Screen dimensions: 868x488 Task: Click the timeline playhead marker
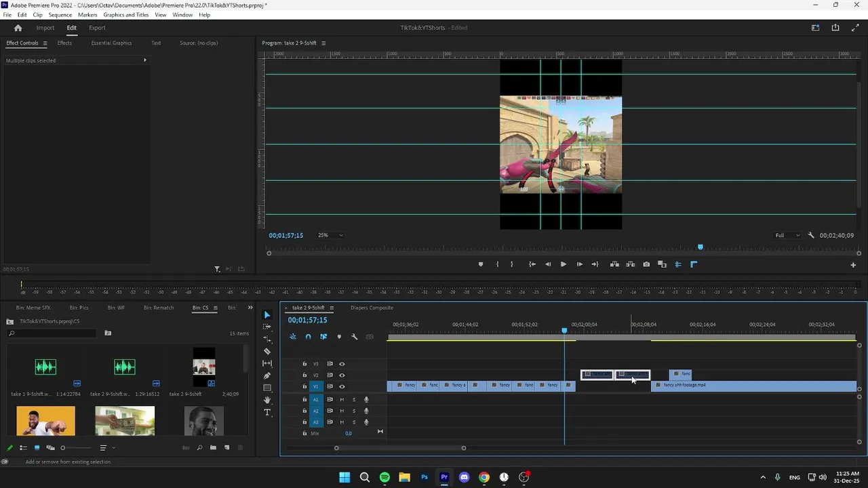pos(564,331)
